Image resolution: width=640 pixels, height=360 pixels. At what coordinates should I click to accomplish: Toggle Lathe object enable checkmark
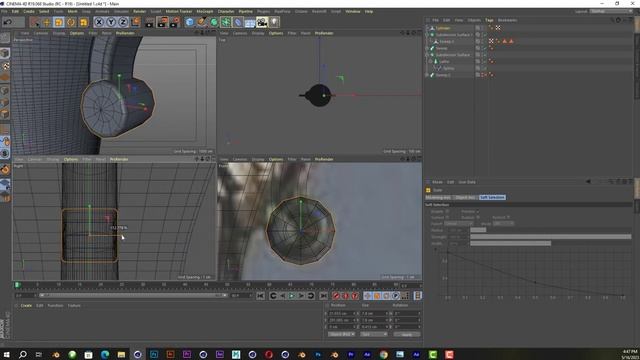(486, 62)
